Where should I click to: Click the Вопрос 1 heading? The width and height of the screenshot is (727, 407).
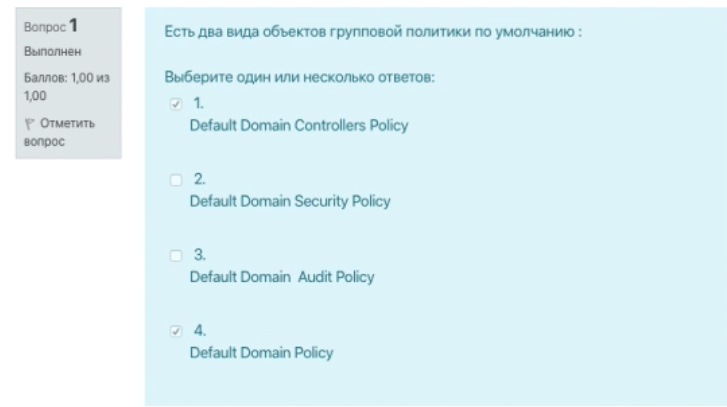click(51, 26)
